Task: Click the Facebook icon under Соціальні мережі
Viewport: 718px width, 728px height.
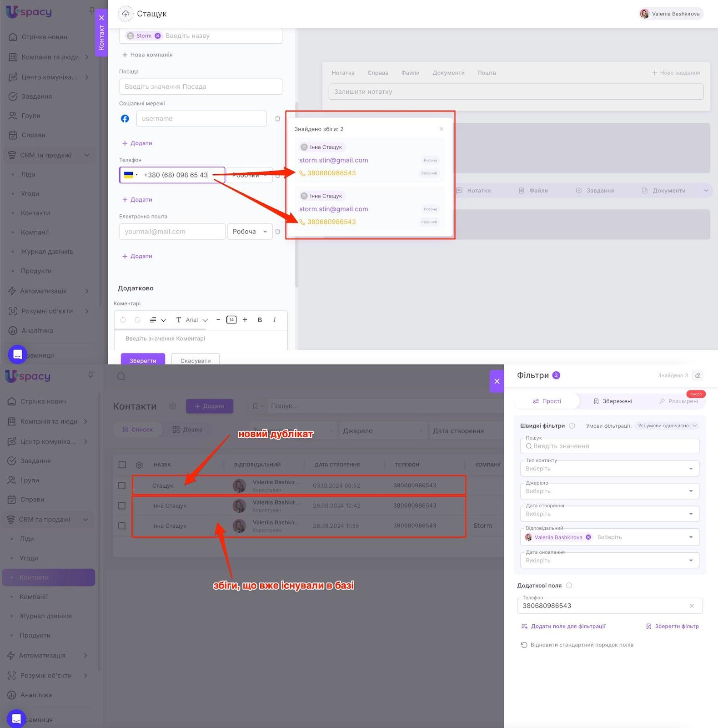Action: [125, 119]
